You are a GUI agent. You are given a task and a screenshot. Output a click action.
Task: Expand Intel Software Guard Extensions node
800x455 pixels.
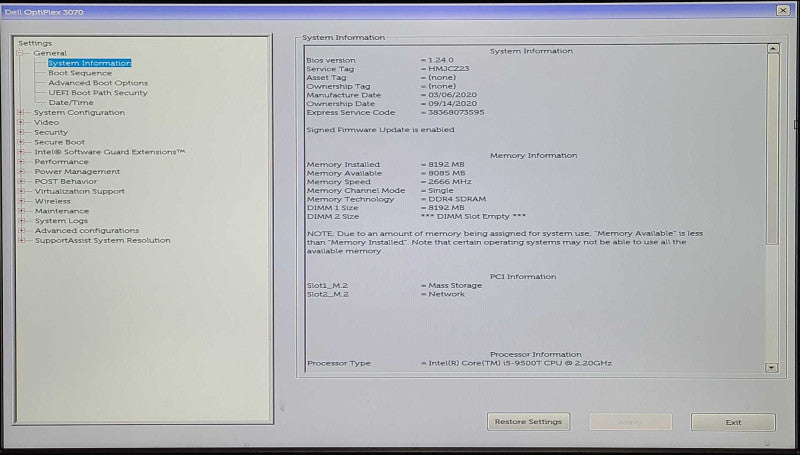click(x=21, y=152)
